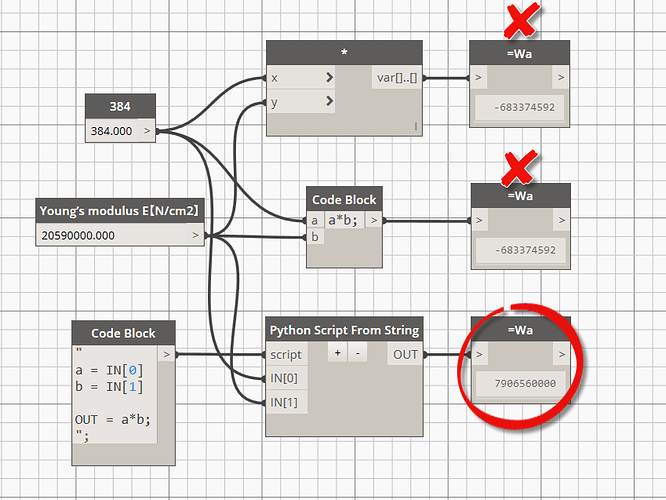666x500 pixels.
Task: Click the OUT = a*b; code line
Action: pyautogui.click(x=113, y=420)
